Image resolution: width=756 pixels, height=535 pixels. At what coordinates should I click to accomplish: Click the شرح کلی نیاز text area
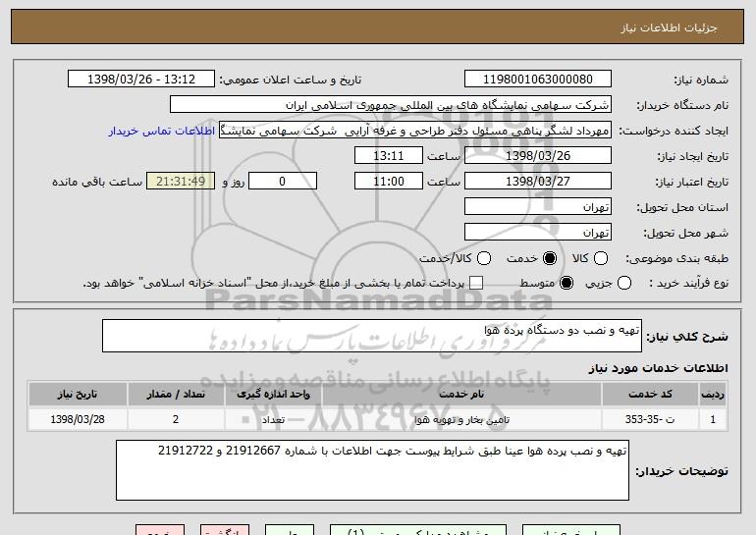coord(372,336)
